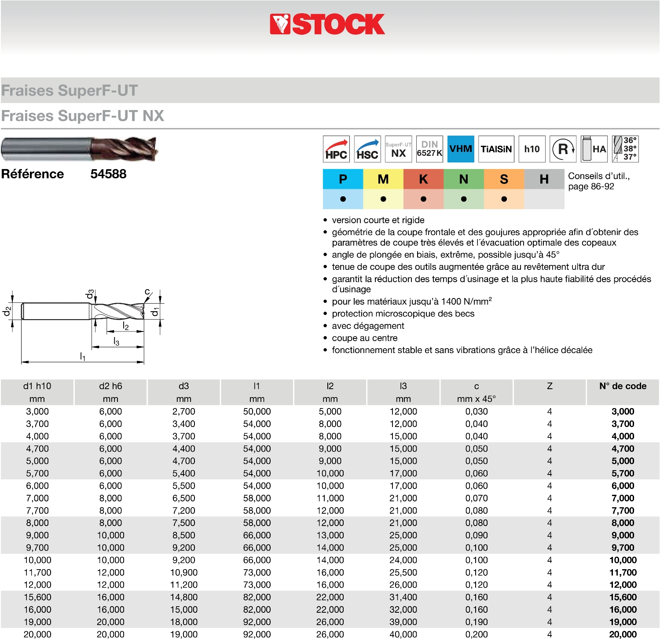Click l3 value 31,400
This screenshot has height=644, width=660.
click(x=403, y=597)
